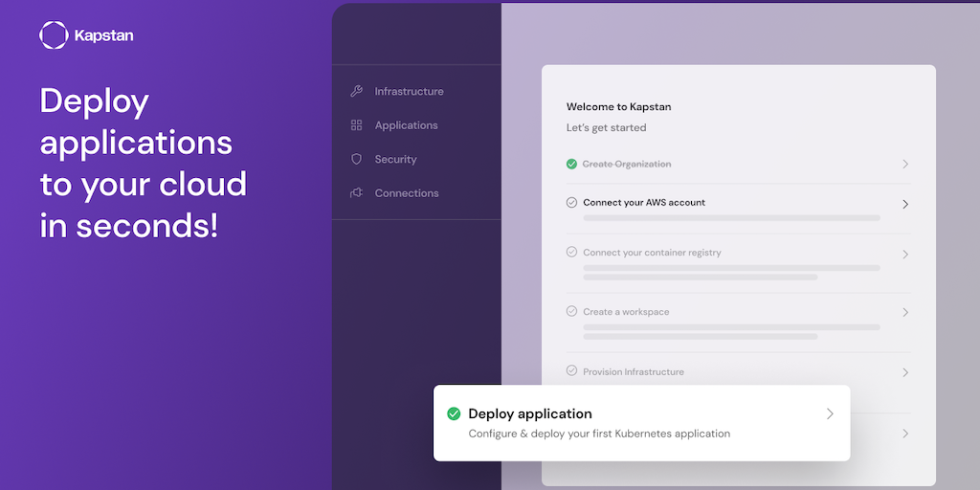Toggle the Create a workspace checkmark
Viewport: 980px width, 490px height.
571,312
